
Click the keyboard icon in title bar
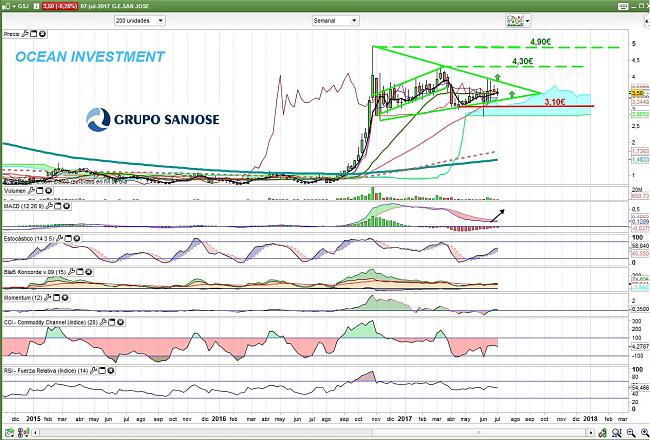(623, 6)
